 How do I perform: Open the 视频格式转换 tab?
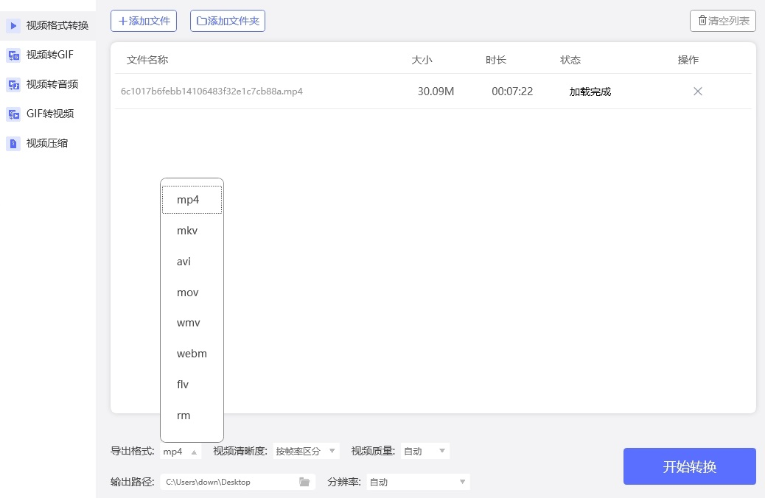(x=48, y=25)
